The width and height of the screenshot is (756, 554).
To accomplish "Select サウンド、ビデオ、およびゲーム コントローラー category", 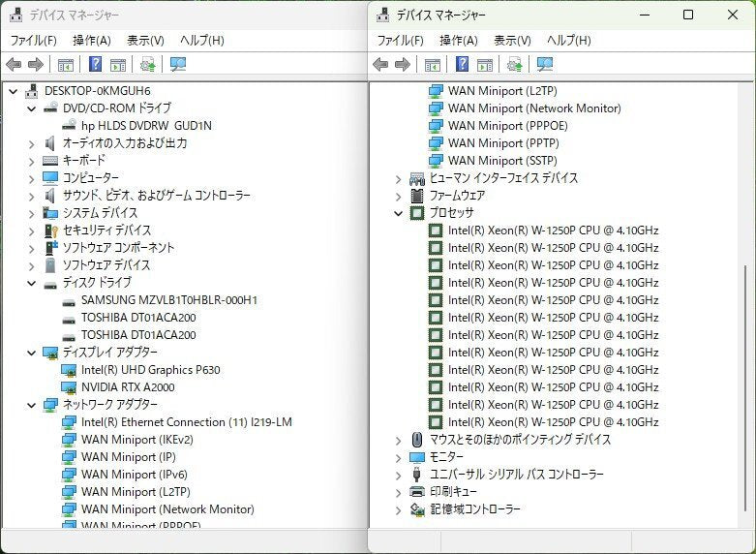I will pos(156,196).
